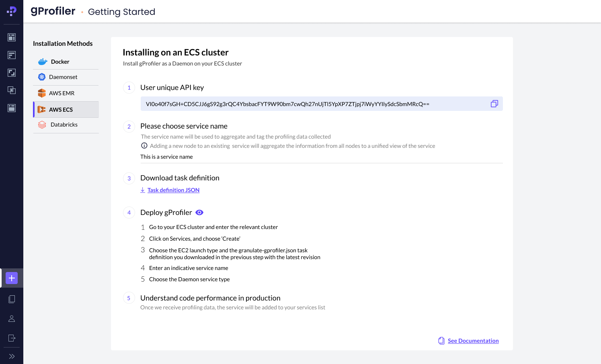Open the third sidebar square-frame icon
This screenshot has height=364, width=601.
[x=12, y=73]
